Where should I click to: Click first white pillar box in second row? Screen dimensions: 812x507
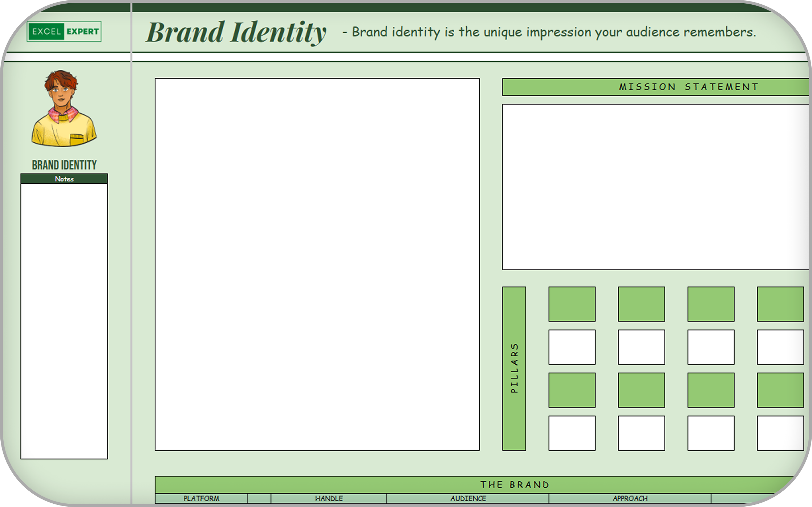[572, 347]
